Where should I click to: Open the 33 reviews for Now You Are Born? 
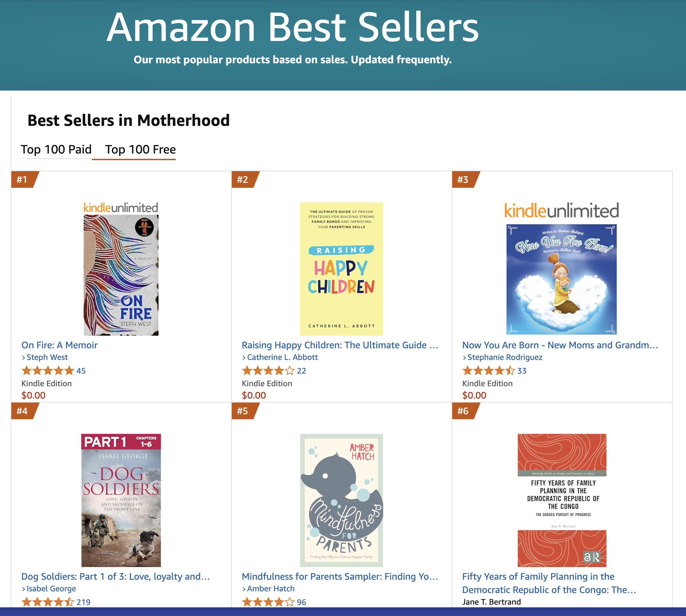click(x=521, y=371)
